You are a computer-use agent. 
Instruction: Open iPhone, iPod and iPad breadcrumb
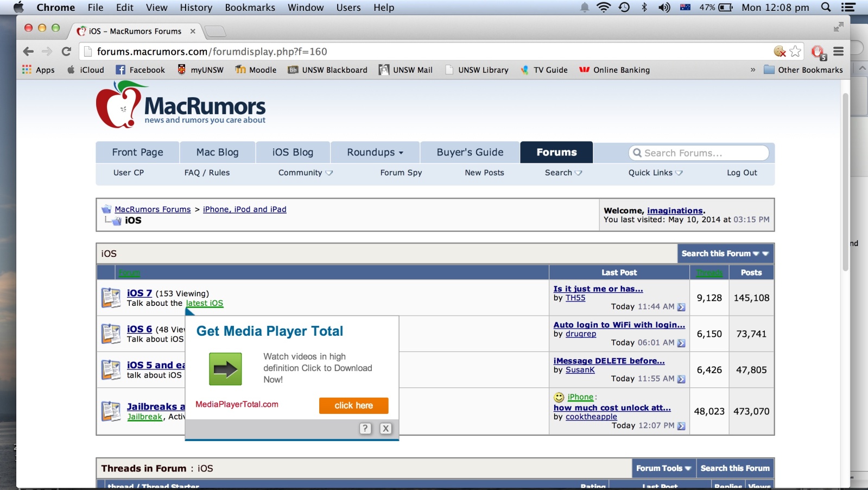245,209
